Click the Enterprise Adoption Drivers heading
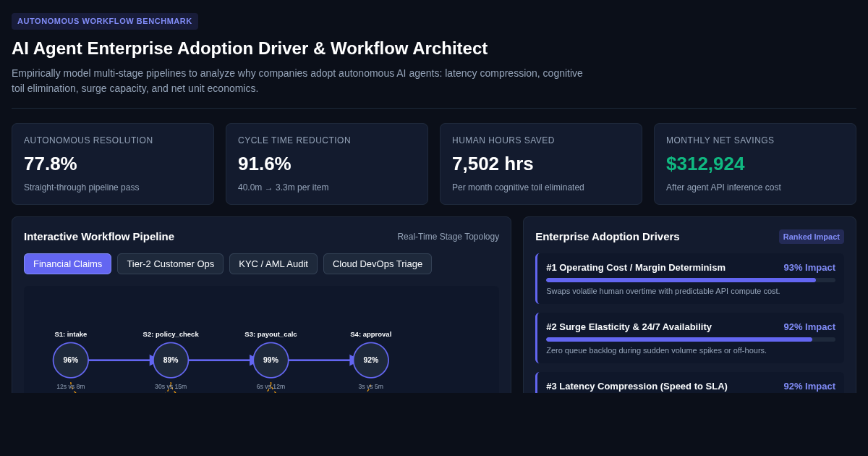This screenshot has width=868, height=456. pos(608,237)
